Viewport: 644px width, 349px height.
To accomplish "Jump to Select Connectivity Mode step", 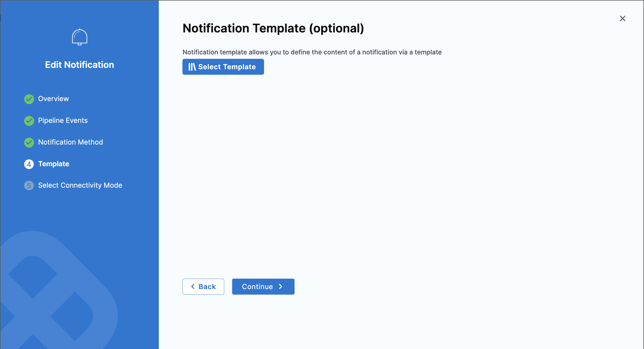I will click(80, 185).
